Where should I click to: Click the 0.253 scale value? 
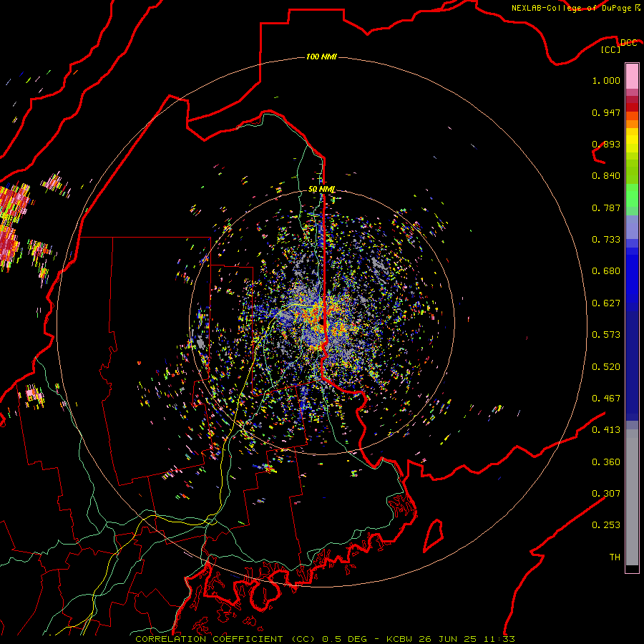606,525
